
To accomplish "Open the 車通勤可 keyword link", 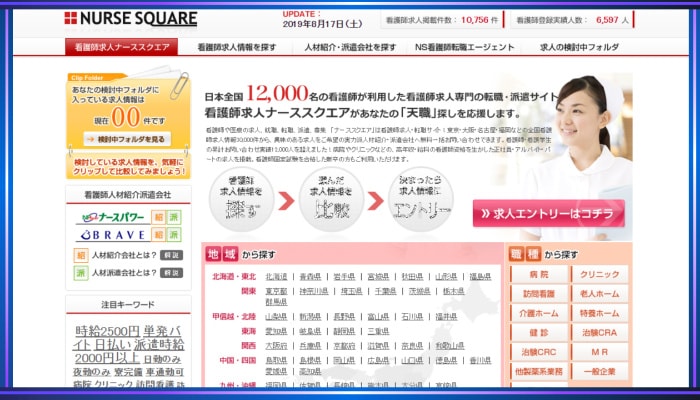I will click(x=164, y=372).
